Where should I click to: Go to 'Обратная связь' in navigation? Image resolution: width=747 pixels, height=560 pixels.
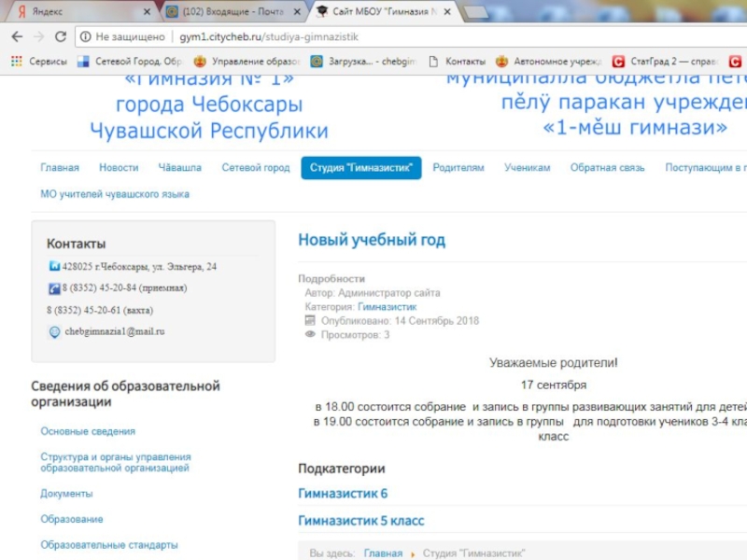pyautogui.click(x=608, y=168)
